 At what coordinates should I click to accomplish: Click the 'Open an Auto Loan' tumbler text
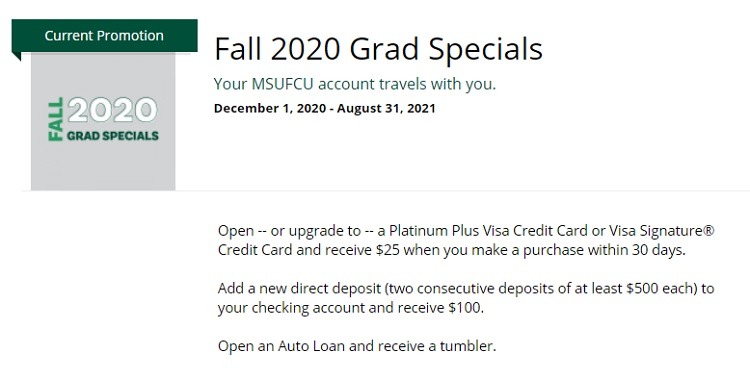click(357, 346)
